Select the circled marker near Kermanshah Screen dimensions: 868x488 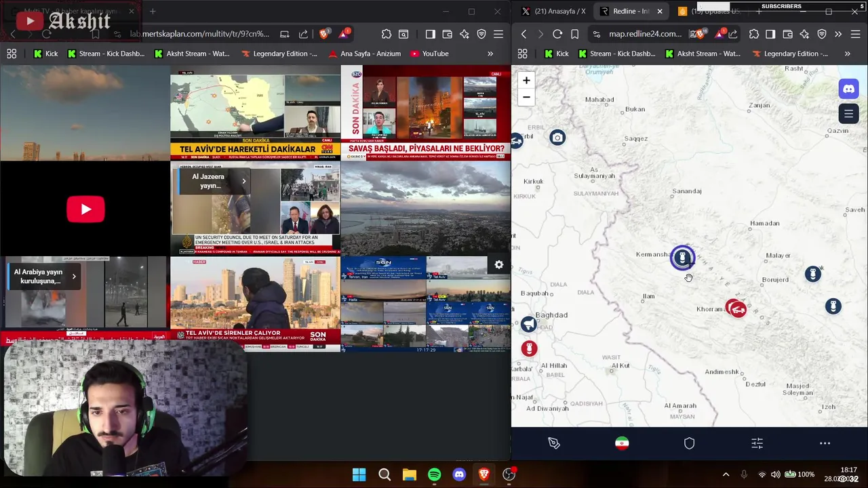point(682,258)
